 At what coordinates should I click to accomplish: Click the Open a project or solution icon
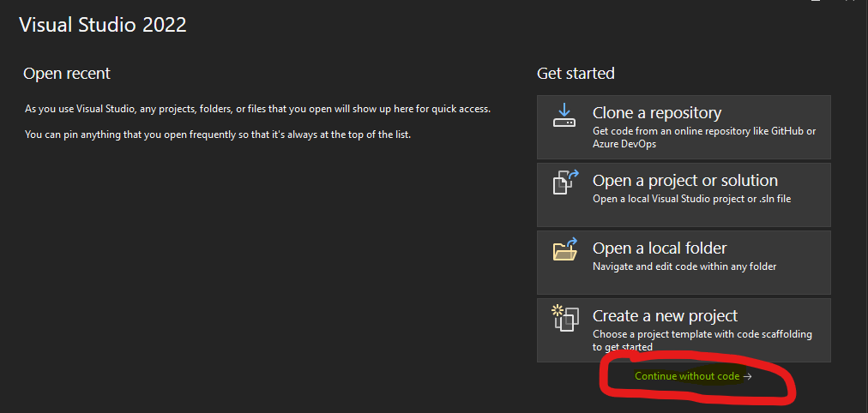pos(565,183)
